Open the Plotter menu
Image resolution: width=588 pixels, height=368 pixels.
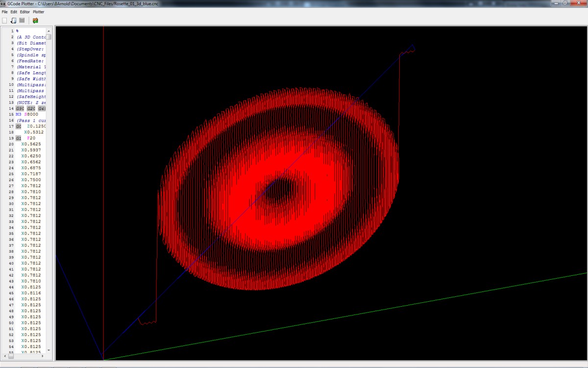coord(38,12)
